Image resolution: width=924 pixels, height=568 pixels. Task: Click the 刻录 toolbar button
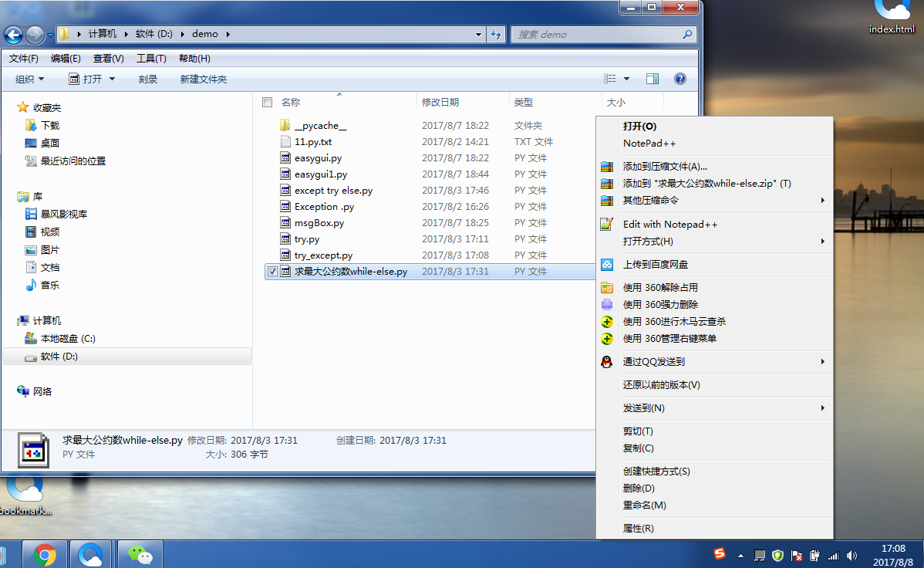[148, 79]
